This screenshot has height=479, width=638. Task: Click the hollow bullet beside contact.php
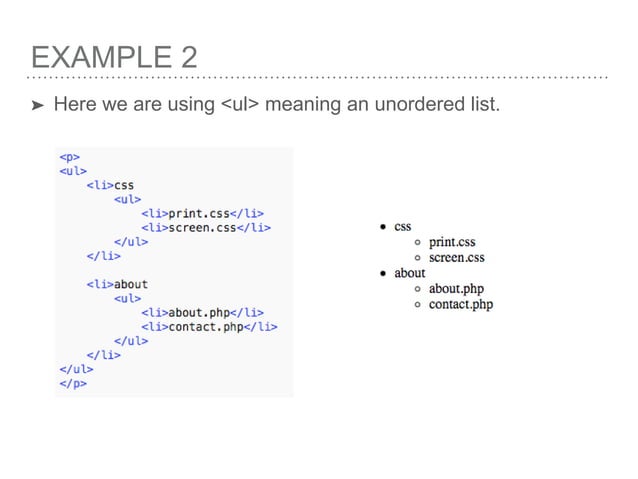pyautogui.click(x=417, y=305)
